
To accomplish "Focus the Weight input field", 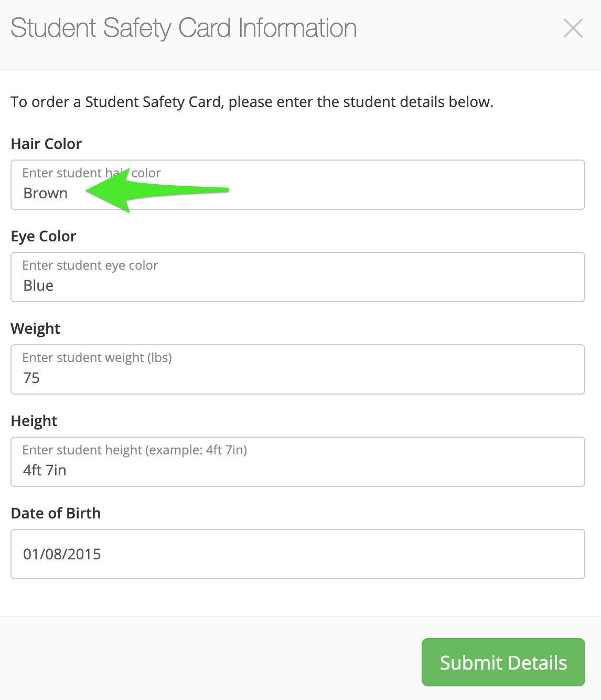I will point(298,369).
